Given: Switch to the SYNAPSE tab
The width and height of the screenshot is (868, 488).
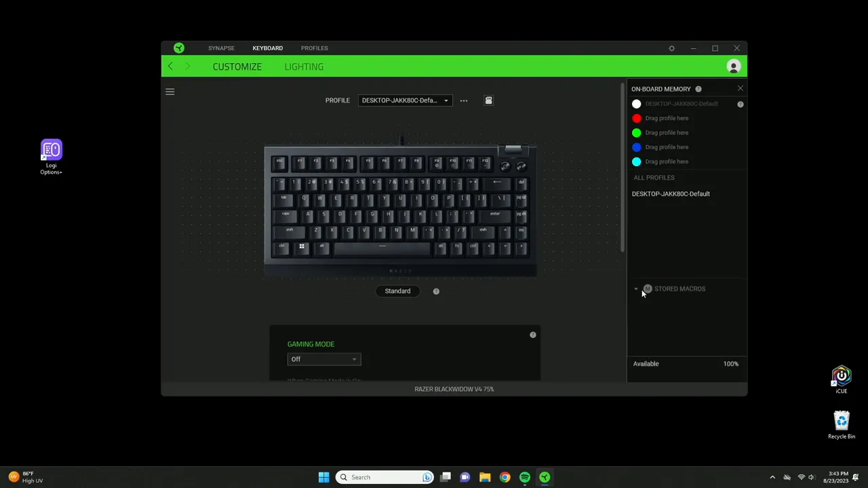Looking at the screenshot, I should pyautogui.click(x=221, y=48).
